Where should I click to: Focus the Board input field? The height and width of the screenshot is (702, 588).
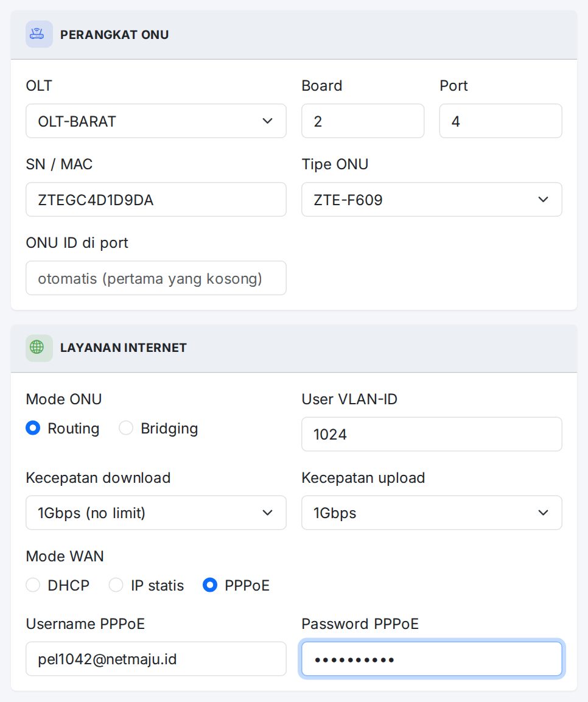(362, 121)
